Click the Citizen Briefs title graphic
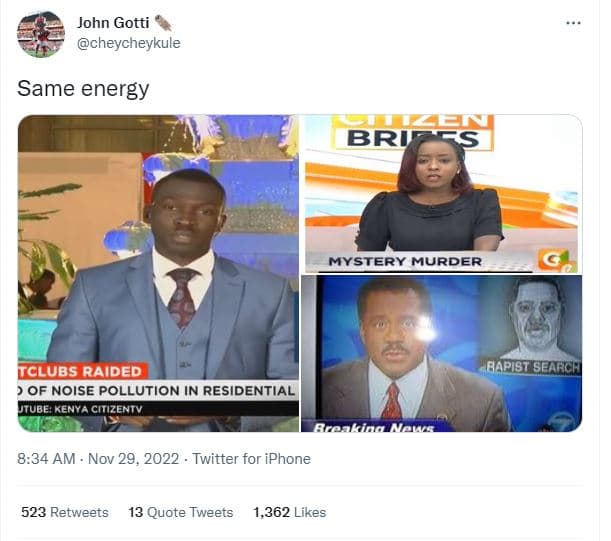Viewport: 611px width, 541px height. point(413,133)
